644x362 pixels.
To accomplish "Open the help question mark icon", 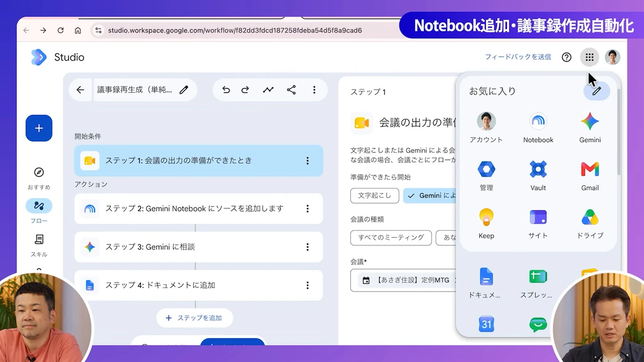I will point(567,57).
